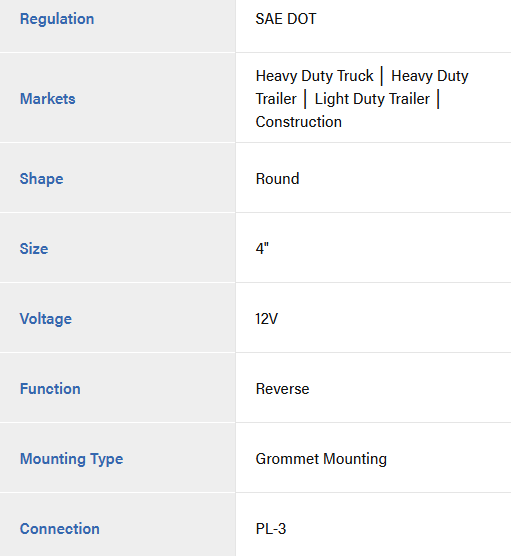
Task: Select the PL-3 connection value
Action: tap(271, 529)
